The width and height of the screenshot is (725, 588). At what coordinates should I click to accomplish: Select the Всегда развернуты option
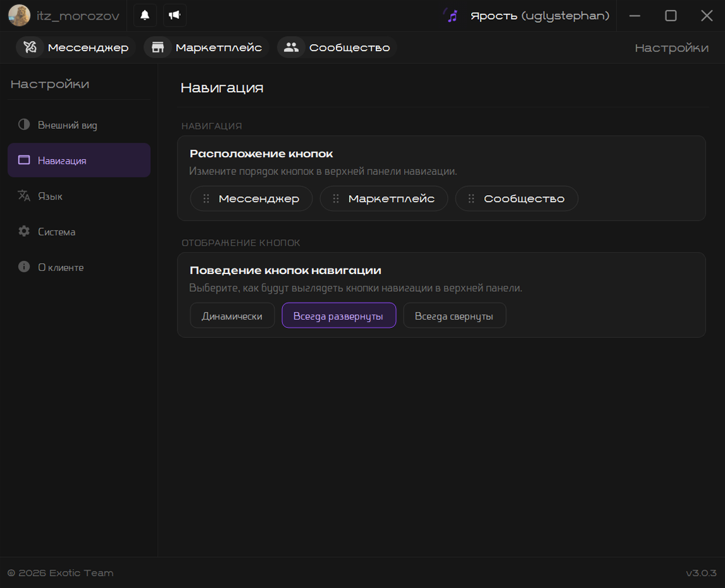coord(339,316)
